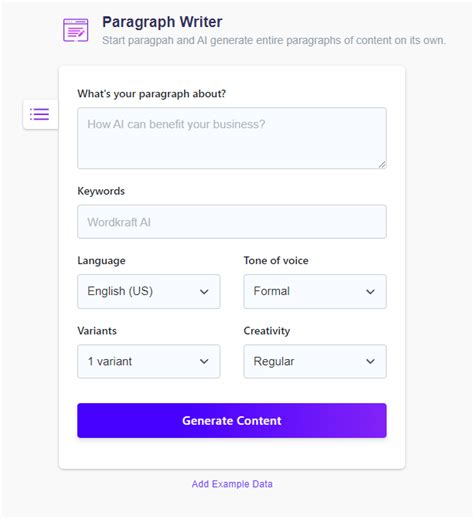Focus the Keywords input with Wordkraft AI placeholder
The height and width of the screenshot is (519, 474).
coord(232,222)
